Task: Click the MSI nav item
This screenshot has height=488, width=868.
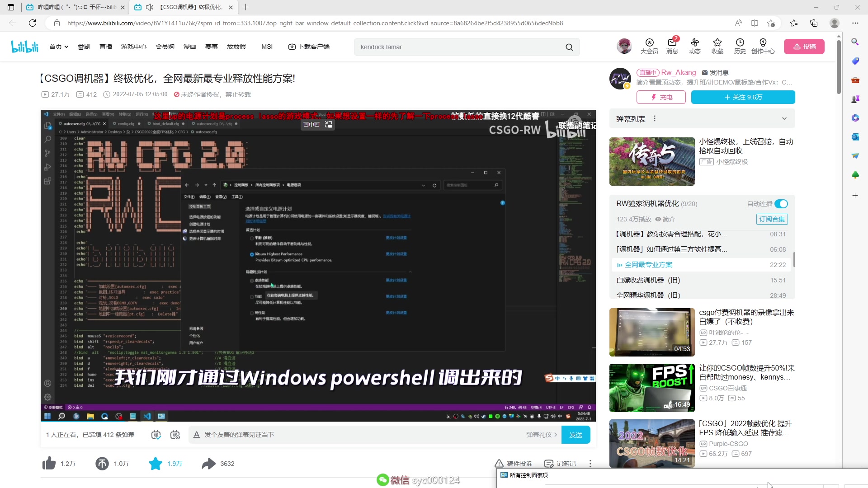Action: [267, 47]
